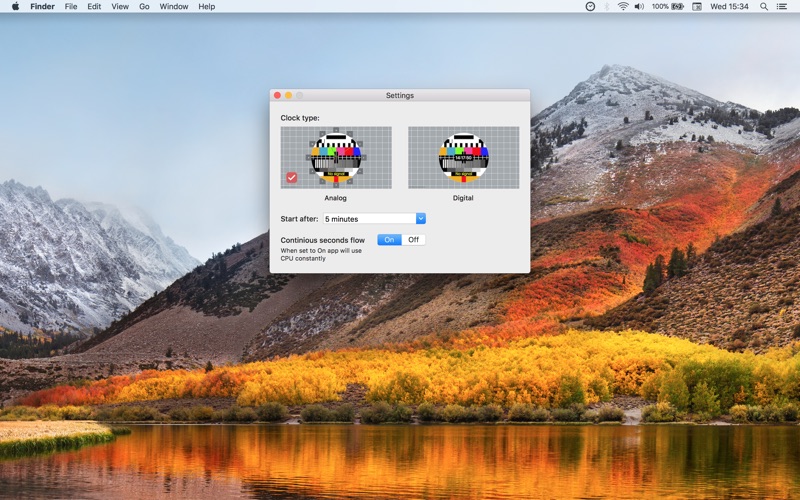Minimize the Settings window

(x=288, y=95)
